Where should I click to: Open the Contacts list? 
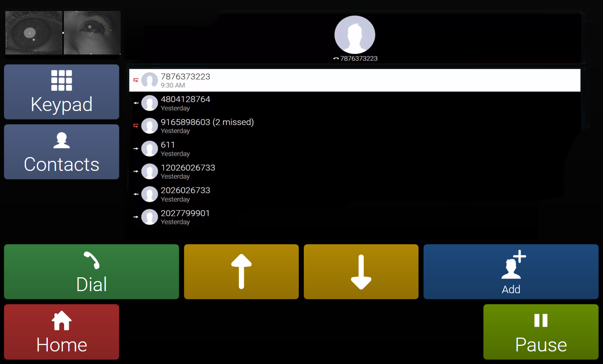point(61,152)
